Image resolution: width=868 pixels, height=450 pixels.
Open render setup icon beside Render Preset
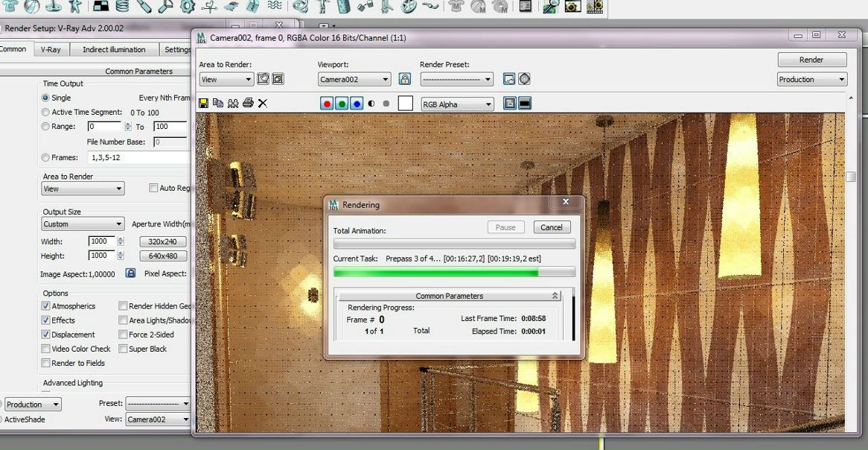[x=509, y=79]
